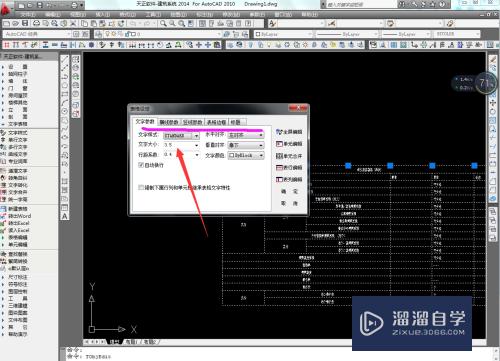Viewport: 500px width, 361px height.
Task: Click 文字样式 in left panel
Action: pos(18,133)
